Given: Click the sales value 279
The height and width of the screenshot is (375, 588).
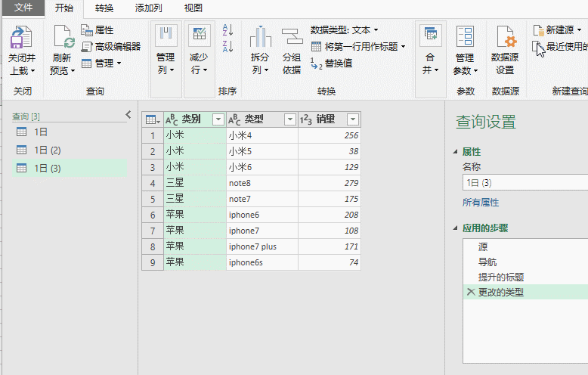Looking at the screenshot, I should click(330, 183).
